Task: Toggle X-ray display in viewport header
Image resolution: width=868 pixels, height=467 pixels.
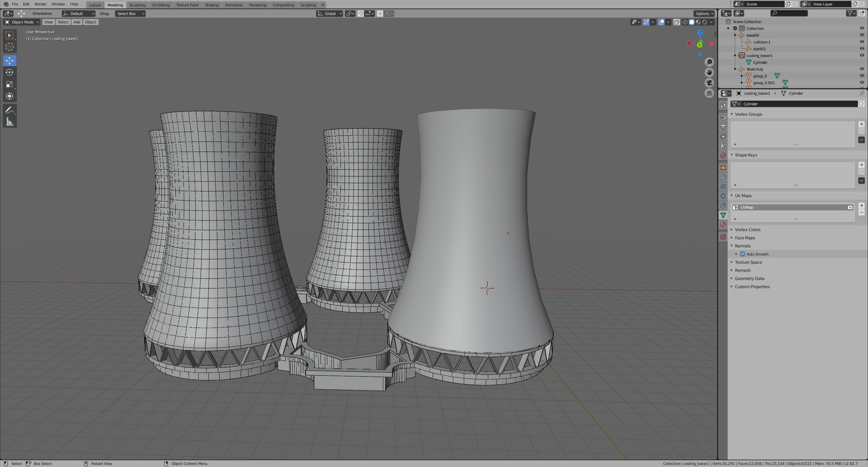Action: [676, 22]
